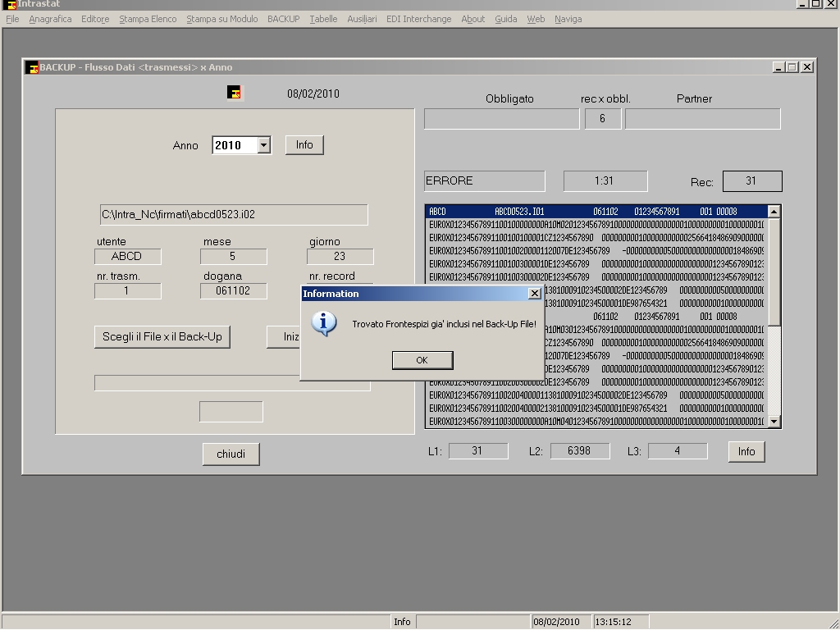
Task: Close the BACKUP Flusso Dati window
Action: (807, 67)
